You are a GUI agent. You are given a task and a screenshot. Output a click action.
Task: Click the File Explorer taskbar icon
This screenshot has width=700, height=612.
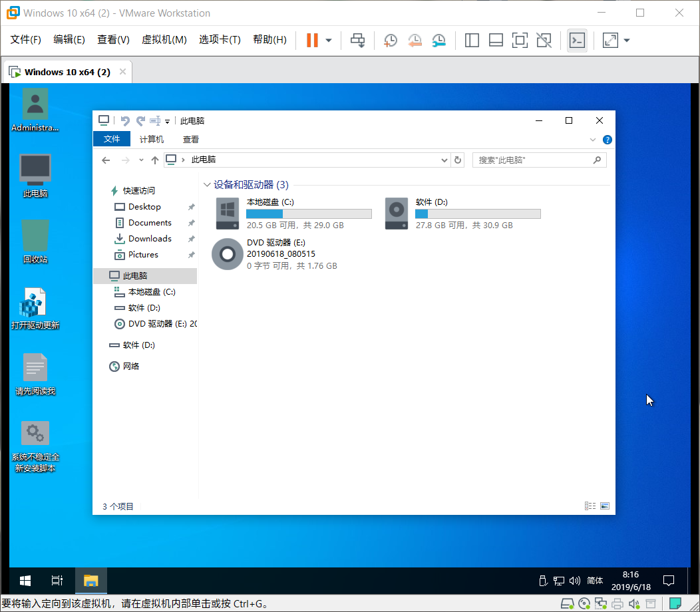click(x=90, y=580)
